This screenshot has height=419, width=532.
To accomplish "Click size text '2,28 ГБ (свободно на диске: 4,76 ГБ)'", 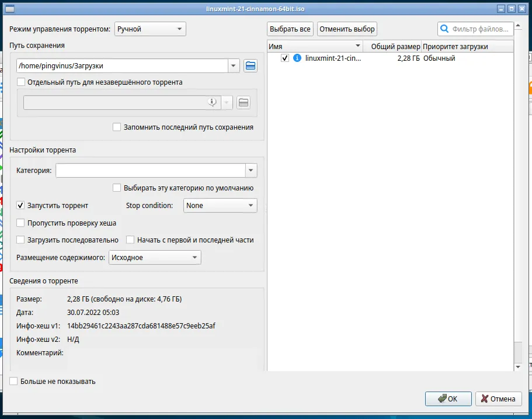I will tap(124, 299).
